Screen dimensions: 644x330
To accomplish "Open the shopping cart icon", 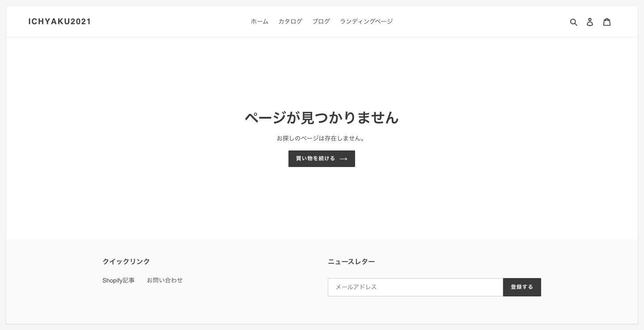I will click(x=607, y=22).
